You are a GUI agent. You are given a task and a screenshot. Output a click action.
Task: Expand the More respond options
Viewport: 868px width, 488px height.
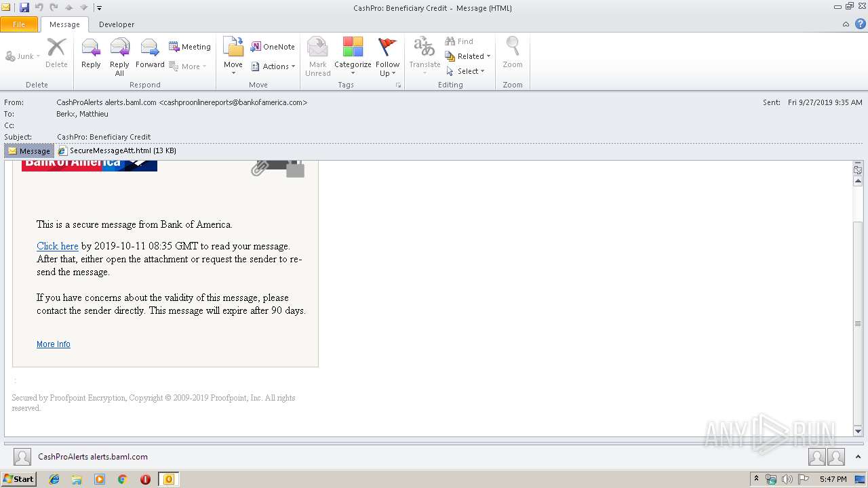coord(188,66)
